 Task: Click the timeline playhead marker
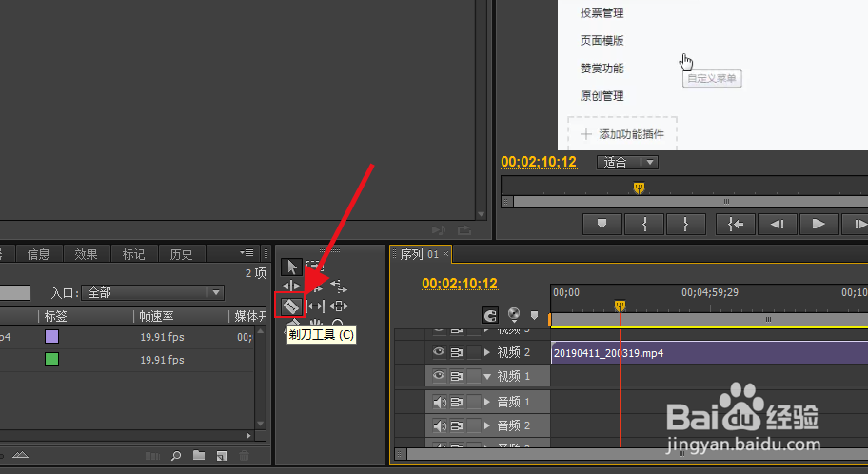point(620,306)
